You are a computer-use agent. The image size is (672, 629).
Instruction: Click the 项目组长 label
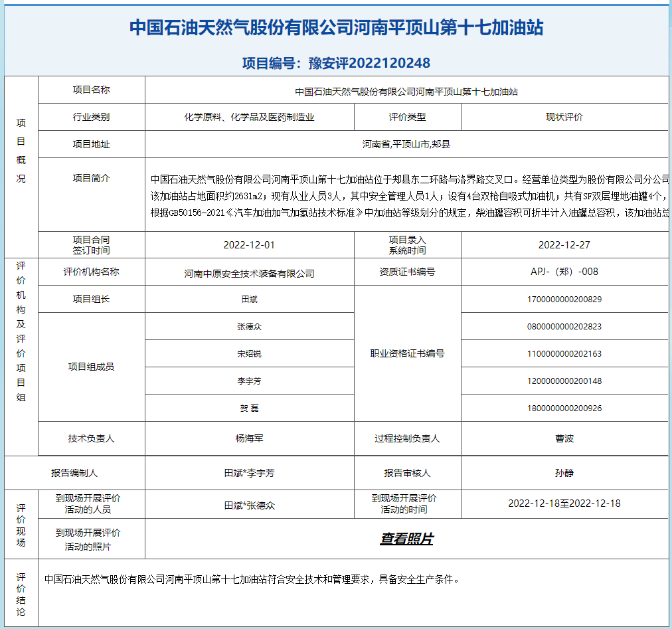click(91, 299)
